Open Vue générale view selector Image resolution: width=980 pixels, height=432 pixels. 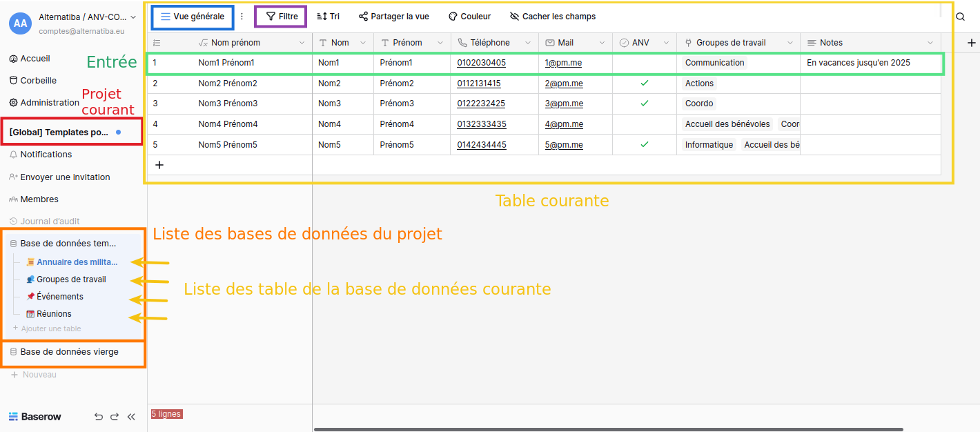click(x=193, y=17)
